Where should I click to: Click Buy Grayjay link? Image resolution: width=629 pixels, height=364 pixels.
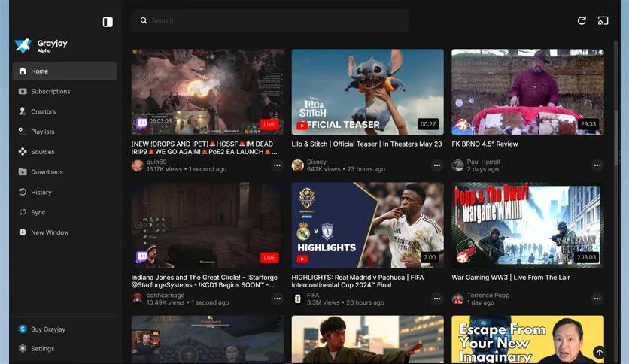click(x=47, y=329)
